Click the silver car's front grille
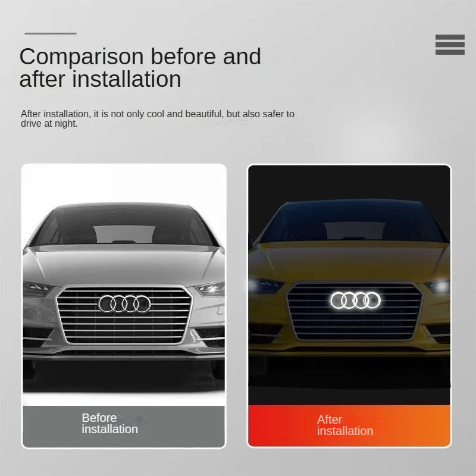 coord(124,315)
